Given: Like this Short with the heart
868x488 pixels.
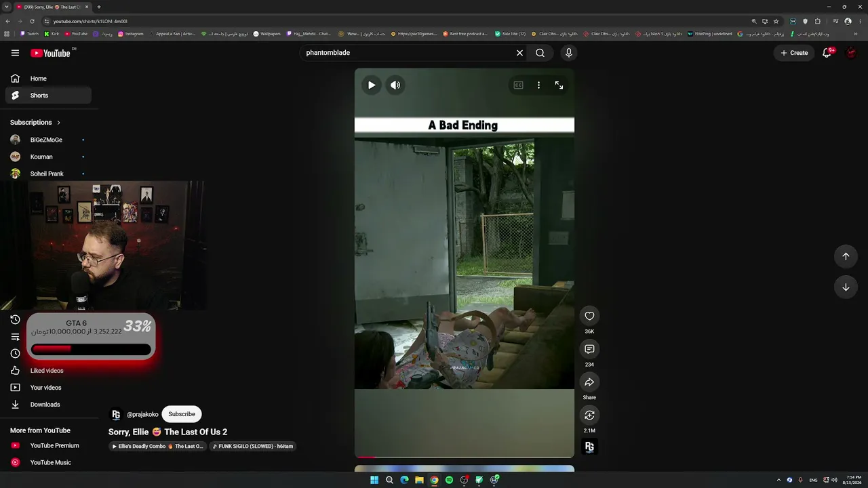Looking at the screenshot, I should [589, 316].
